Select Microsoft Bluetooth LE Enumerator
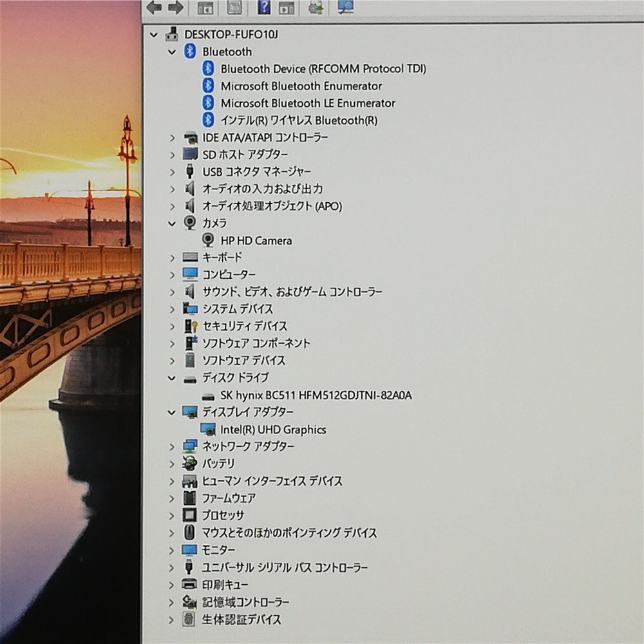 point(308,103)
